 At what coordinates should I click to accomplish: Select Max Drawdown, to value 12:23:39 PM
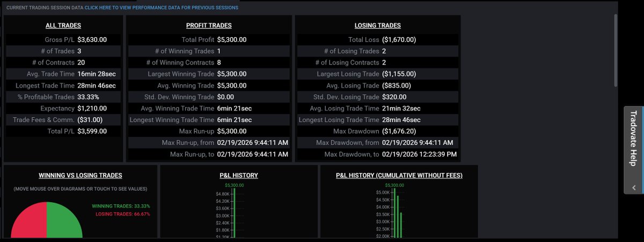[420, 154]
